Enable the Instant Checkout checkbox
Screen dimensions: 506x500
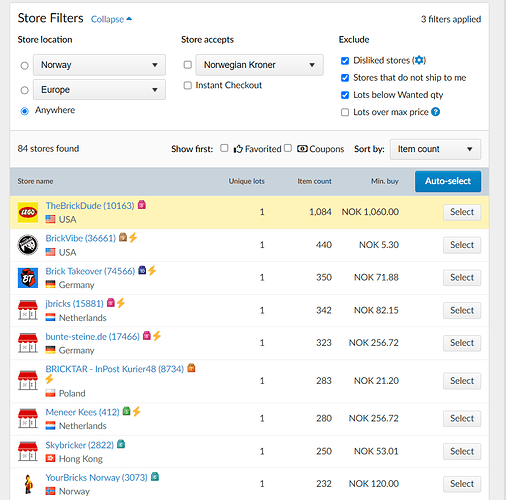(188, 85)
